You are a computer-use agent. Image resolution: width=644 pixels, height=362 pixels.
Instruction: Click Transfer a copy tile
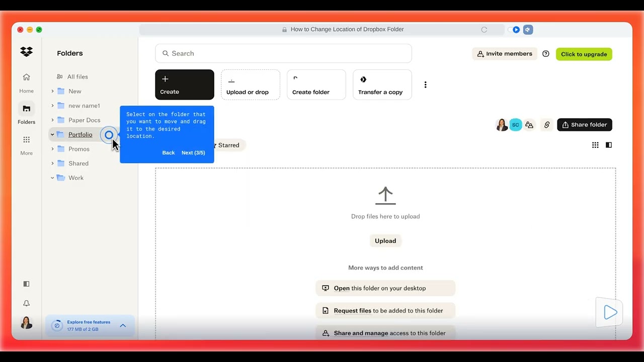pos(382,84)
